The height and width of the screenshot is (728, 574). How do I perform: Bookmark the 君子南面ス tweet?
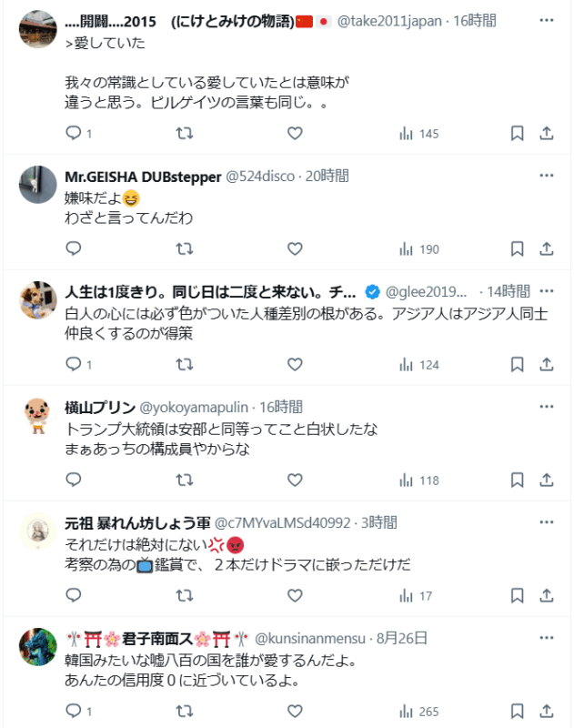517,711
